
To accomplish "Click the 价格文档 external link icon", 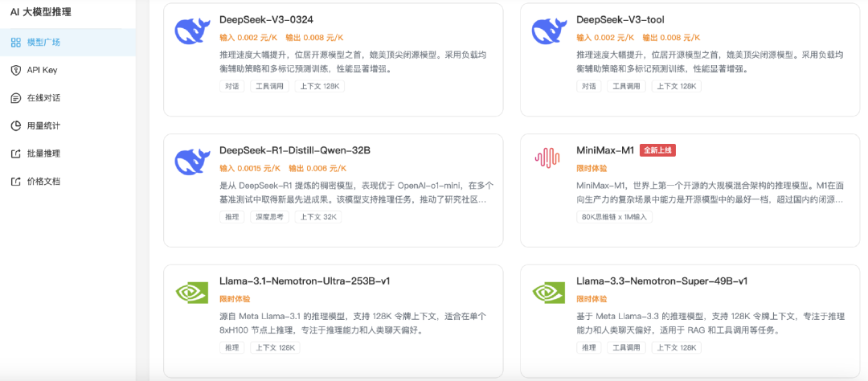I will point(16,181).
